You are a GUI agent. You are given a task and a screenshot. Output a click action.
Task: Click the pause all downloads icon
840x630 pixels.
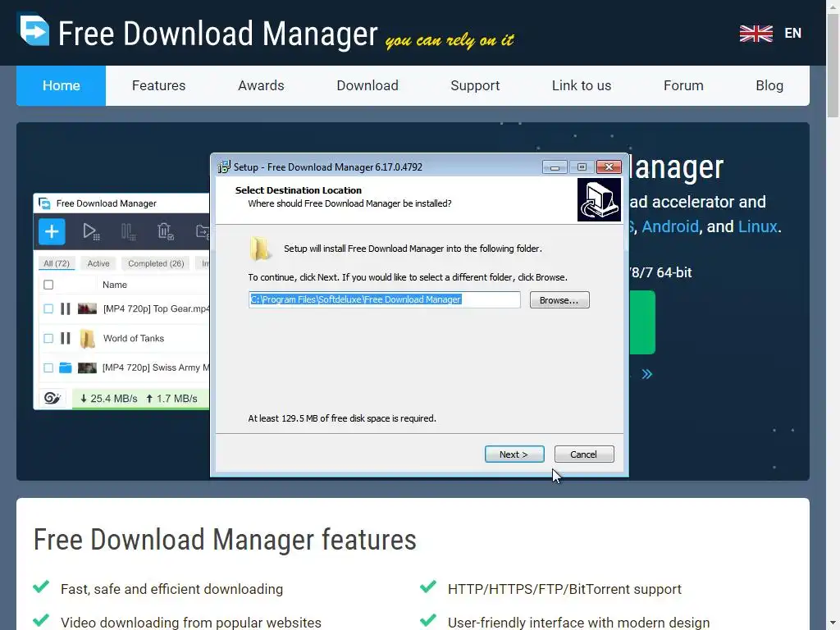pyautogui.click(x=128, y=231)
